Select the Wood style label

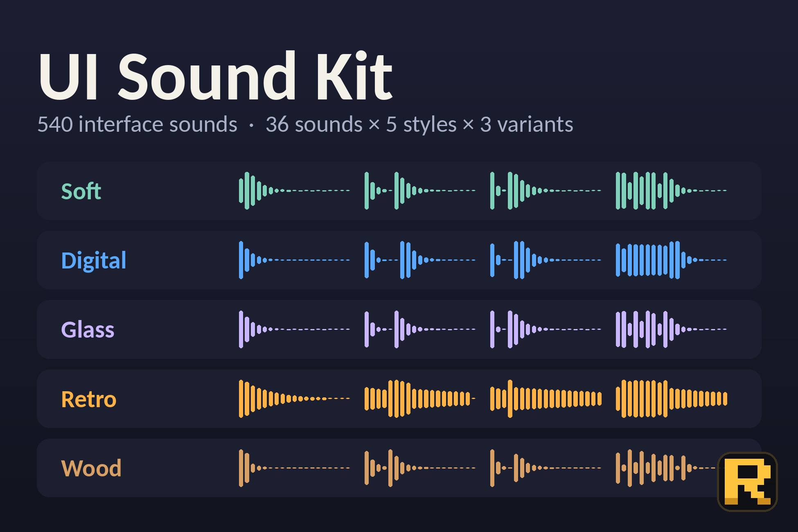[x=91, y=468]
